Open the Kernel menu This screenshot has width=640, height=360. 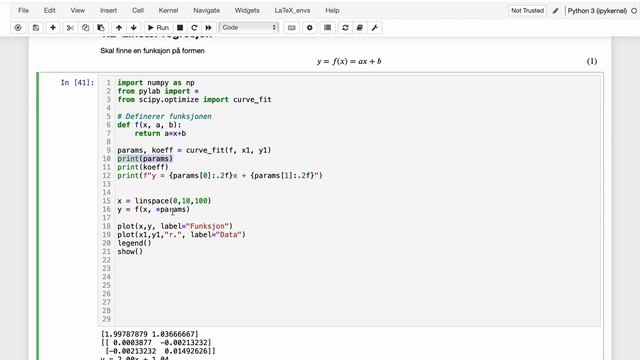(x=168, y=10)
